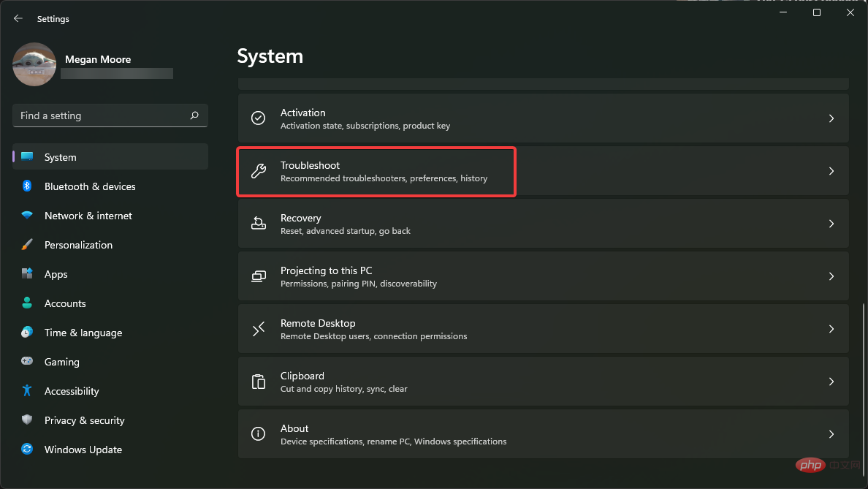The height and width of the screenshot is (489, 868).
Task: Click the Remote Desktop settings entry
Action: click(x=511, y=328)
